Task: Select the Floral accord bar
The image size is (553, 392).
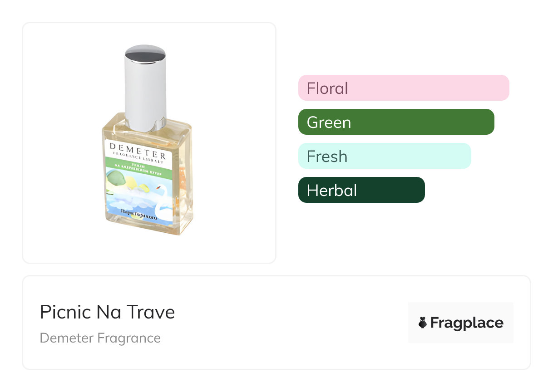Action: [404, 88]
